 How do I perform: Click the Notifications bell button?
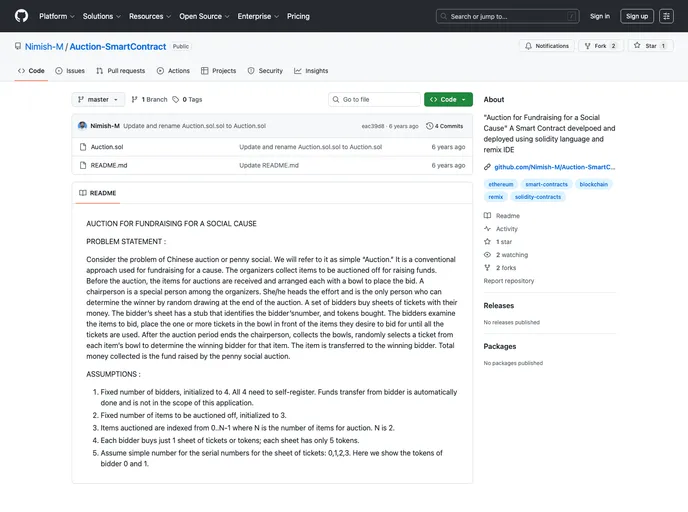click(546, 46)
